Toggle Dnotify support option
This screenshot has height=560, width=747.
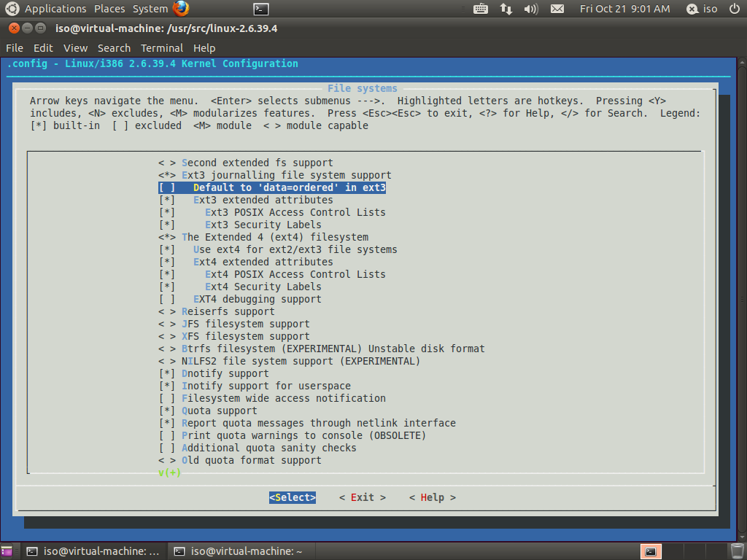(x=214, y=373)
